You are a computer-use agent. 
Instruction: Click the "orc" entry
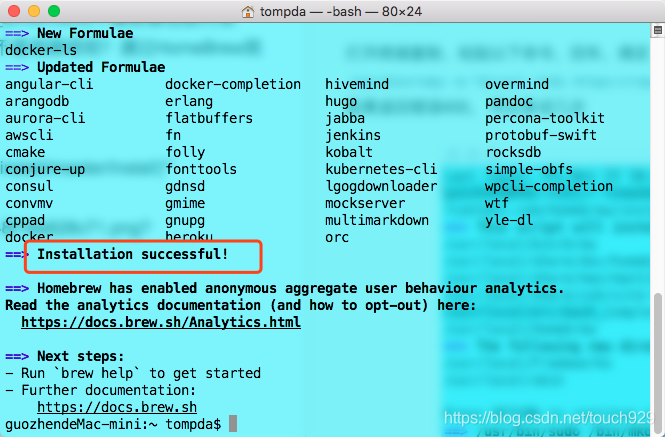pyautogui.click(x=337, y=237)
